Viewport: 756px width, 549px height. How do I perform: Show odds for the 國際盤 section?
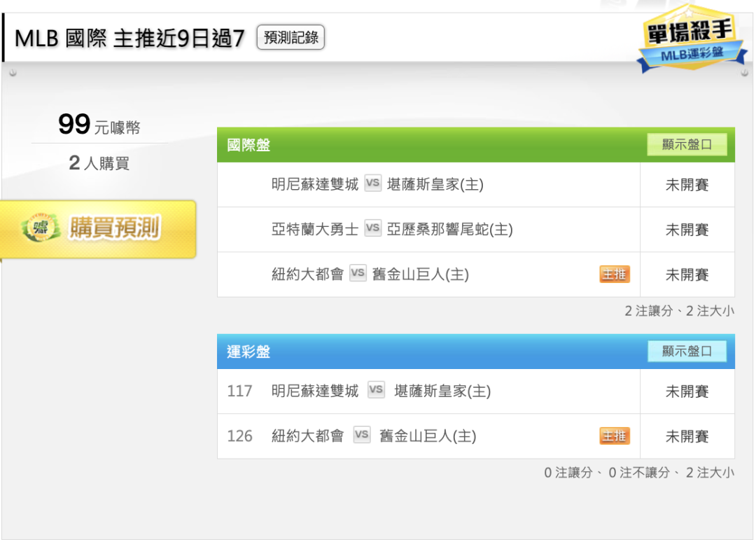tap(686, 145)
